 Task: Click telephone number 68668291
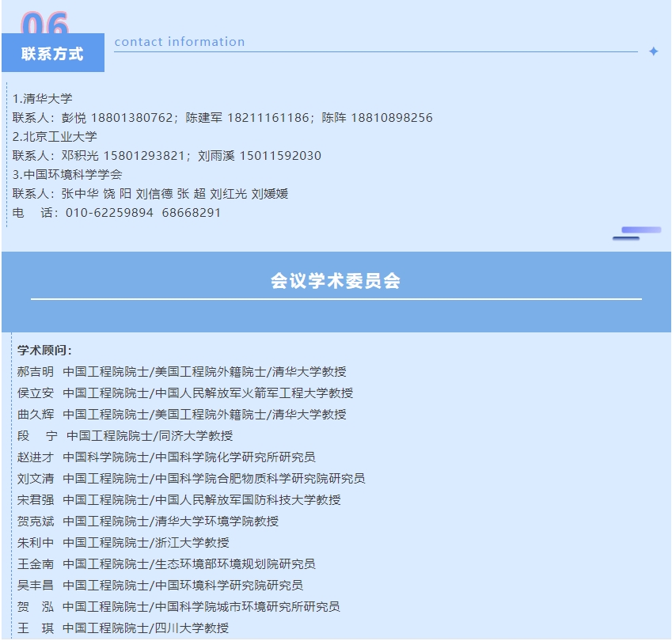pyautogui.click(x=191, y=213)
